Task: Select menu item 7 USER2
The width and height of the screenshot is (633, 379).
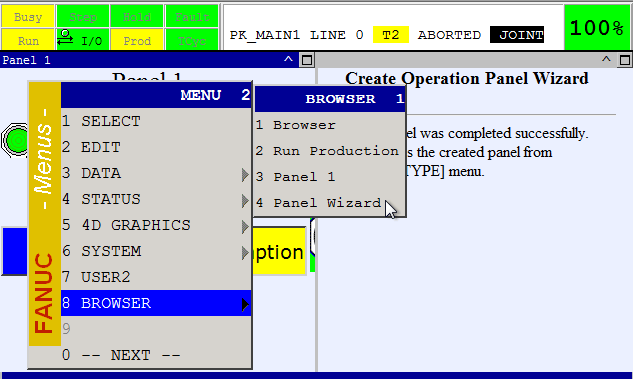Action: [156, 277]
